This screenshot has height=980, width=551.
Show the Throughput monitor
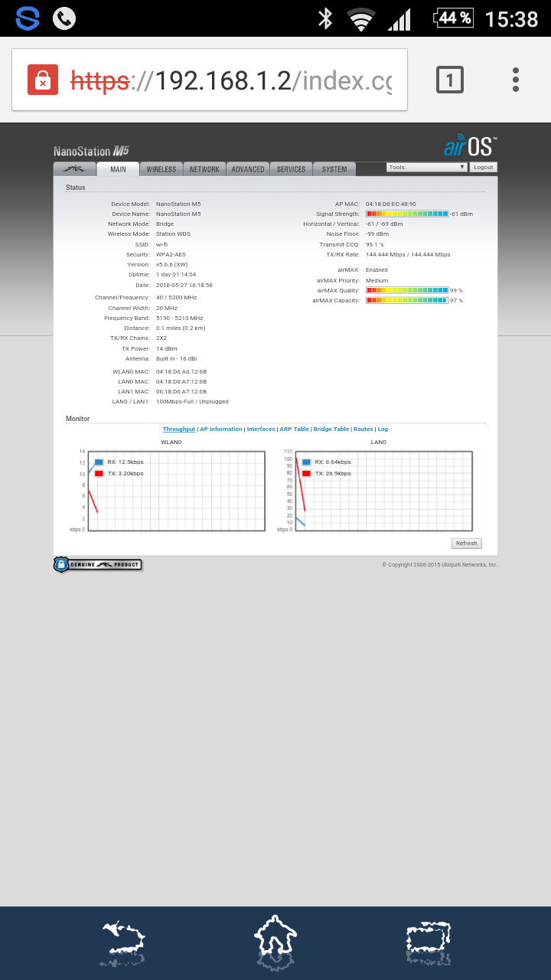[179, 430]
